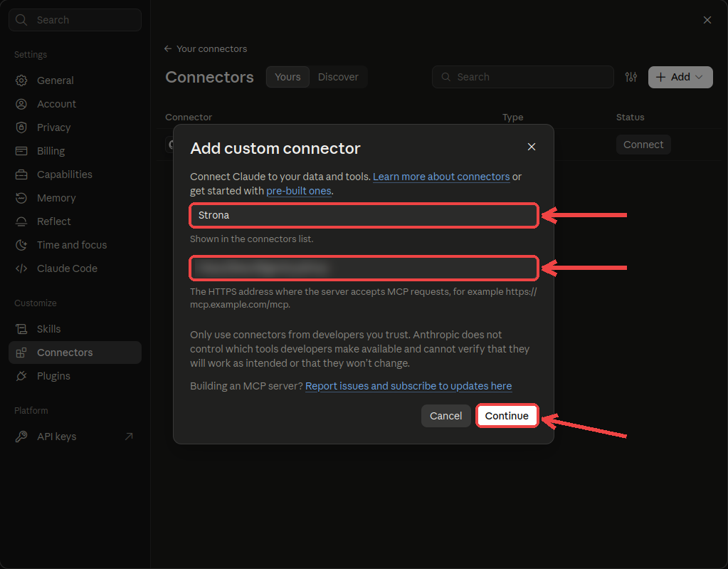Click the Continue button

pos(507,416)
